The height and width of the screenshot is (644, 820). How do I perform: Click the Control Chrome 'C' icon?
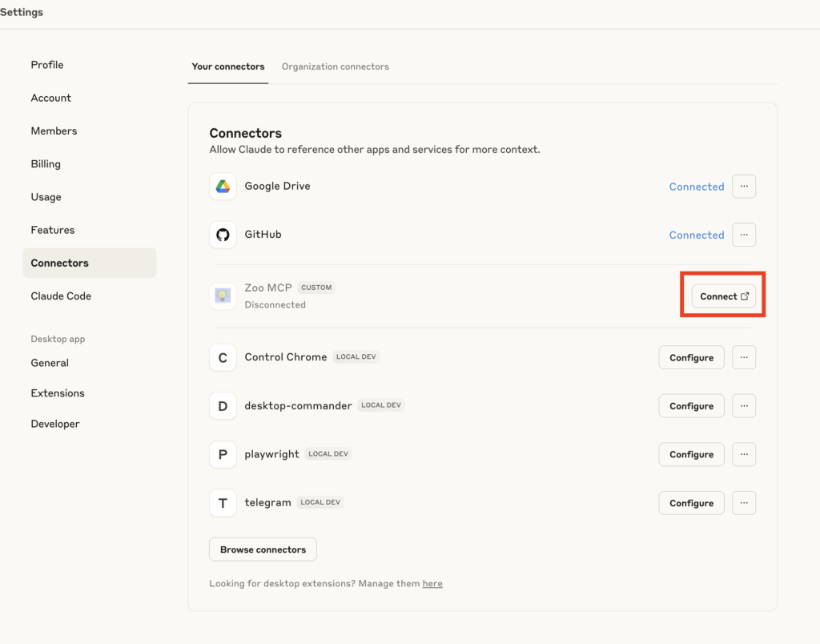click(x=223, y=357)
